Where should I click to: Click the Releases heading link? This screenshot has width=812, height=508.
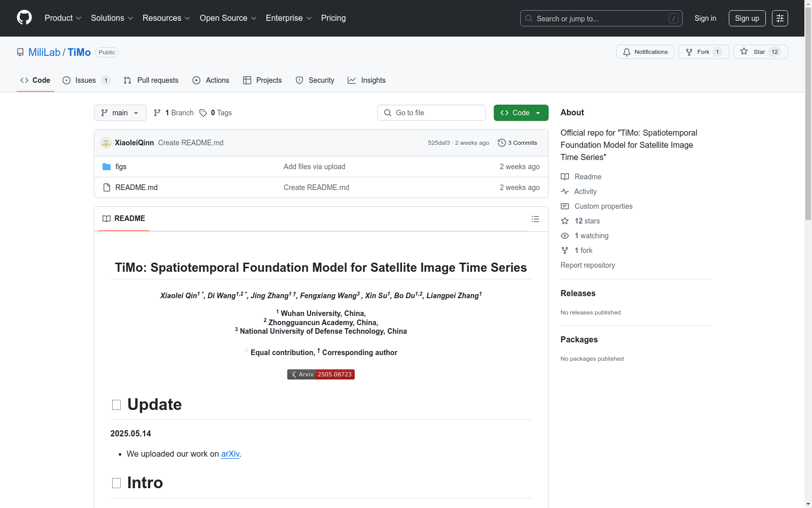578,294
